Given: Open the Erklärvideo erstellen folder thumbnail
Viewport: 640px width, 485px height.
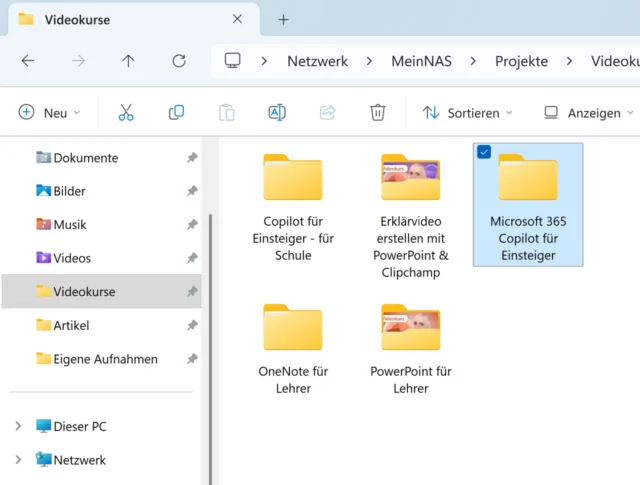Looking at the screenshot, I should coord(411,177).
